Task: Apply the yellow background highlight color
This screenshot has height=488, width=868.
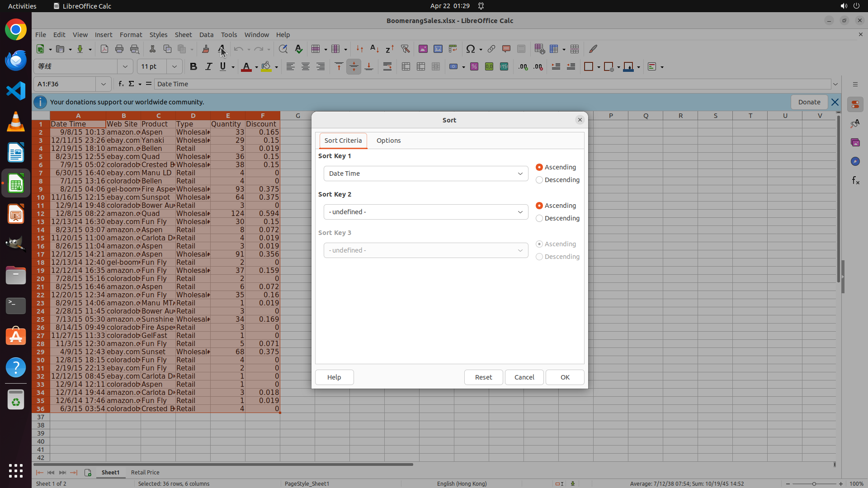Action: coord(266,67)
